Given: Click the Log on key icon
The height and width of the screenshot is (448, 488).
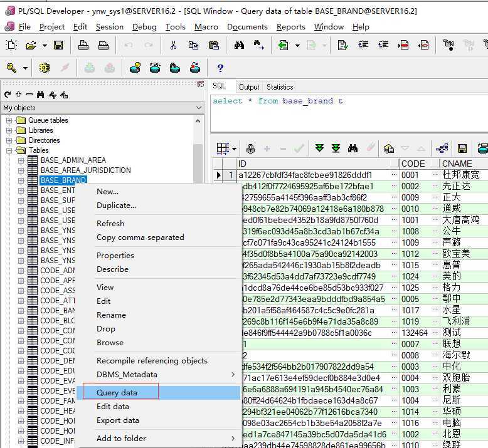Looking at the screenshot, I should (x=11, y=68).
